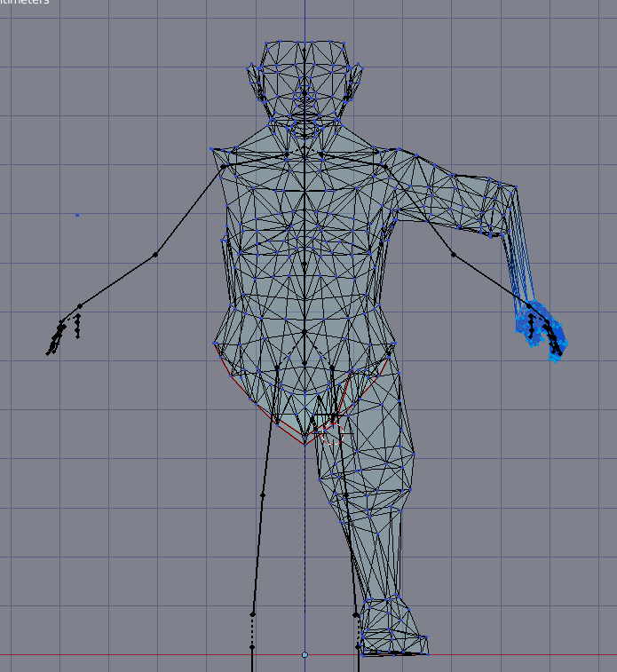The image size is (617, 672).
Task: Click the units label text in viewport corner
Action: coord(25,2)
